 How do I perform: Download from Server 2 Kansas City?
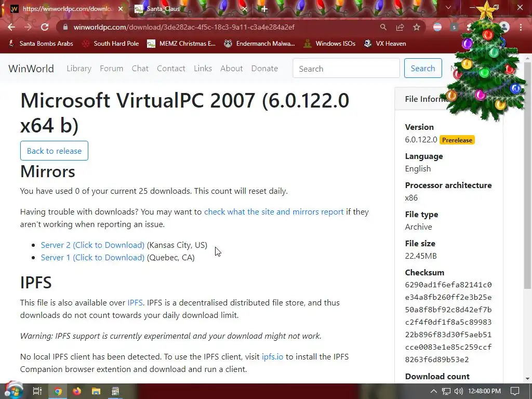(x=92, y=245)
